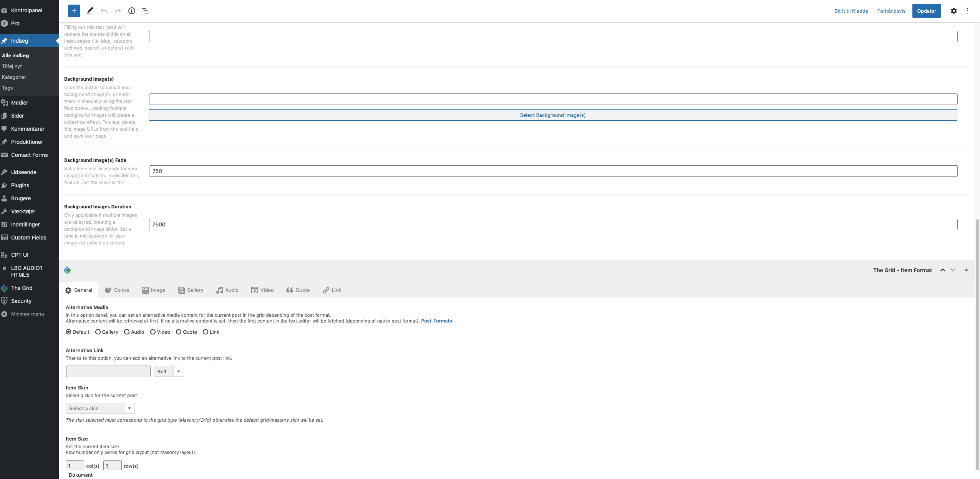Open the Select a skin dropdown
This screenshot has width=980, height=479.
[x=100, y=408]
